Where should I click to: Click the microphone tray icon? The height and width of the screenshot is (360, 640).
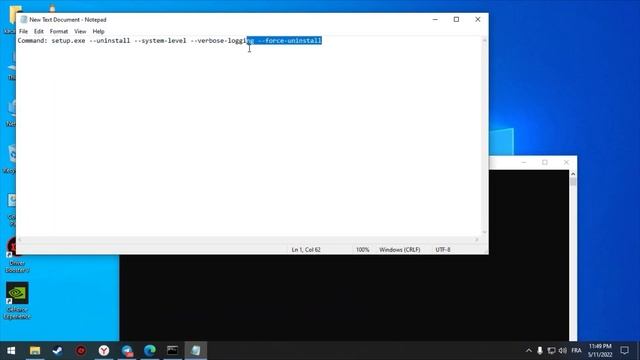pos(540,351)
